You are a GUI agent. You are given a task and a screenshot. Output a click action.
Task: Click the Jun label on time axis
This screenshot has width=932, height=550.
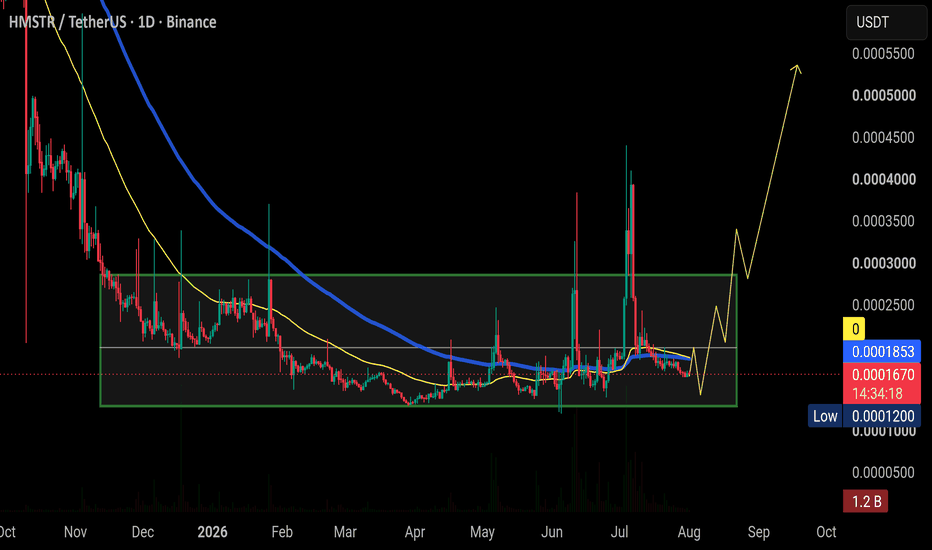tap(552, 532)
